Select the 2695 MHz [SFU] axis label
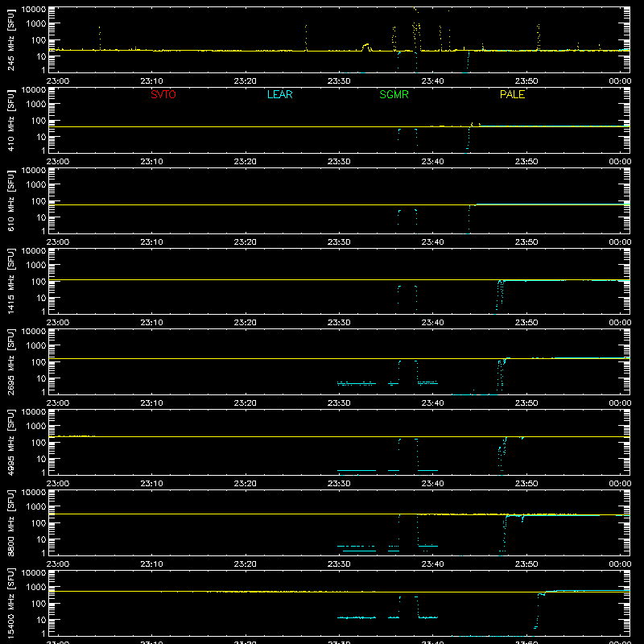Viewport: 644px width, 644px height. click(x=11, y=361)
